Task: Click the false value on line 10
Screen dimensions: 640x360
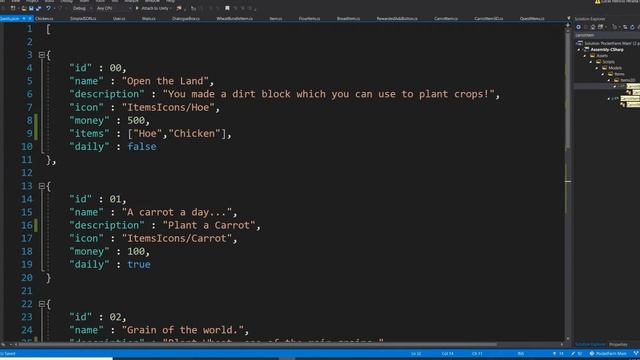Action: (x=142, y=147)
